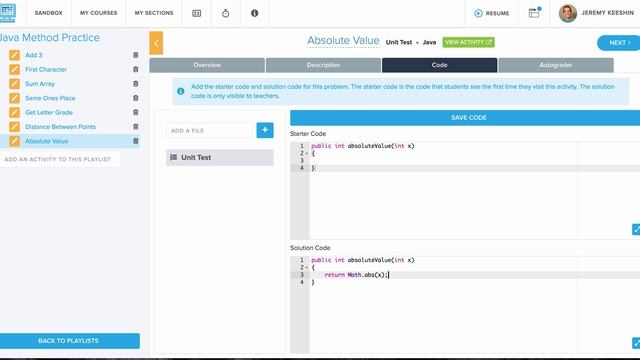
Task: Delete First Character with trash icon
Action: [136, 69]
